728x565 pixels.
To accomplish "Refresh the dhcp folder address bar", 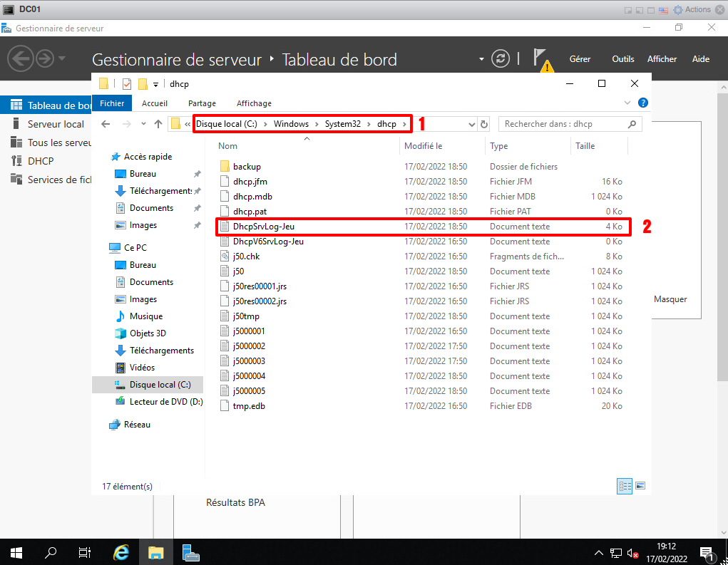I will (x=484, y=124).
